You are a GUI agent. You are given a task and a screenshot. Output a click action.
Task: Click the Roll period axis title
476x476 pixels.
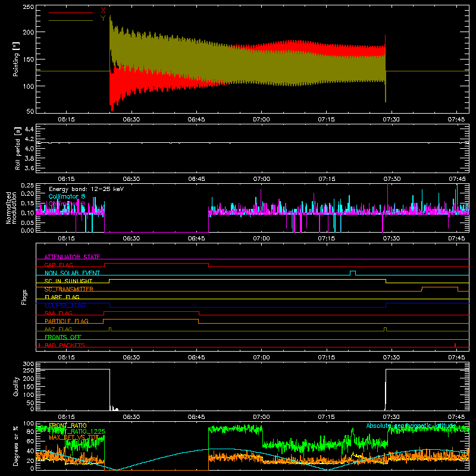(18, 148)
